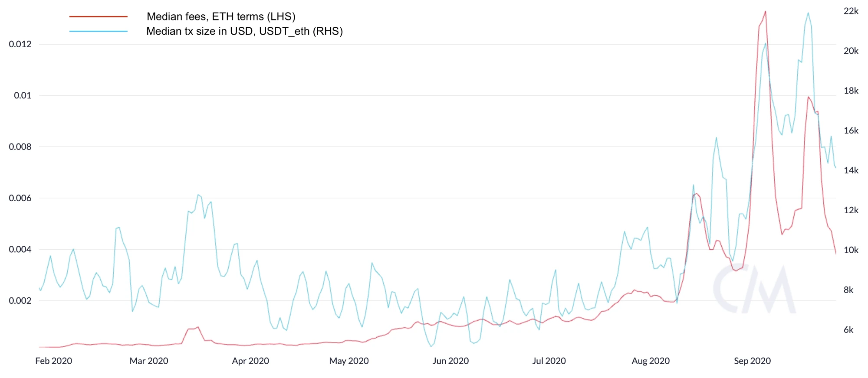The image size is (868, 378).
Task: Click the blue Median tx size legend line
Action: click(98, 32)
